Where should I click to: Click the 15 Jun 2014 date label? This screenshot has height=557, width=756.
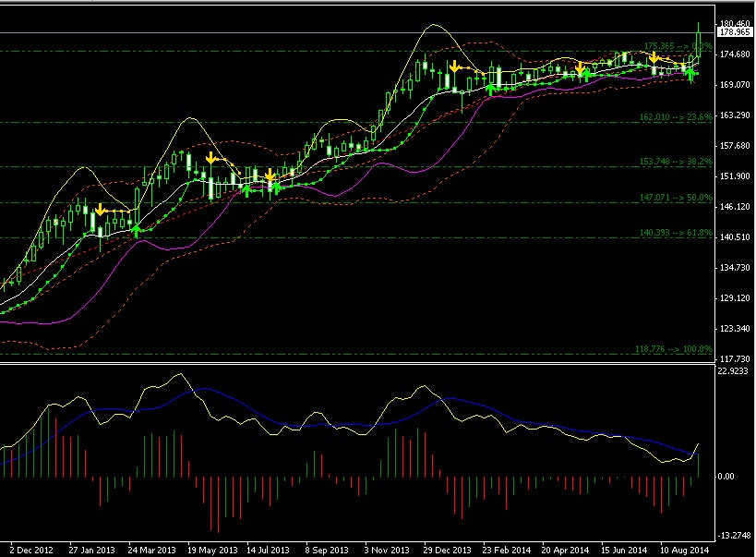624,550
